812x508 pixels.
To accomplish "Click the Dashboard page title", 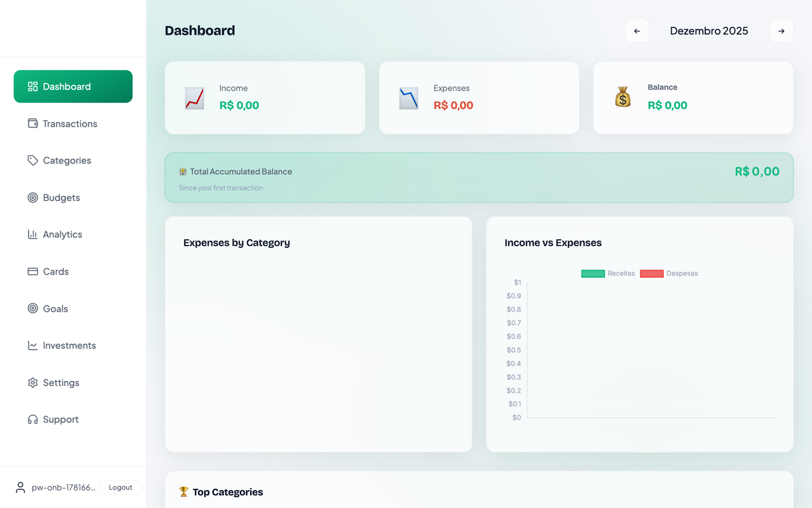I will click(x=200, y=30).
